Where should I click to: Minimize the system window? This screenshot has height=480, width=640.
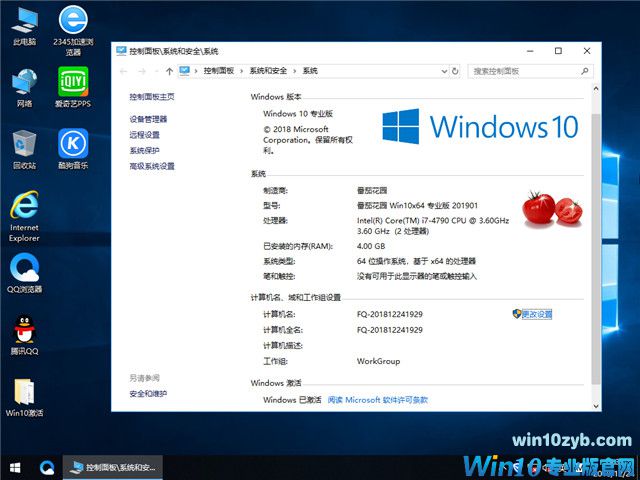click(530, 51)
